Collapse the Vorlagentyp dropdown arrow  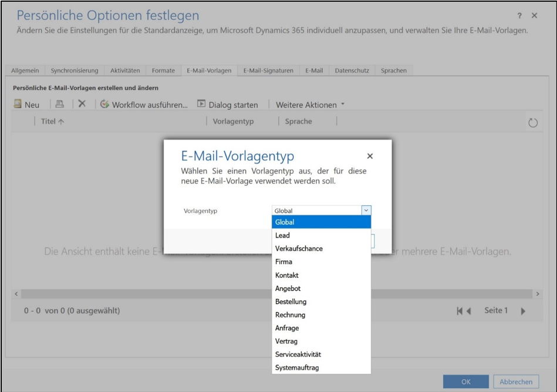(x=366, y=210)
